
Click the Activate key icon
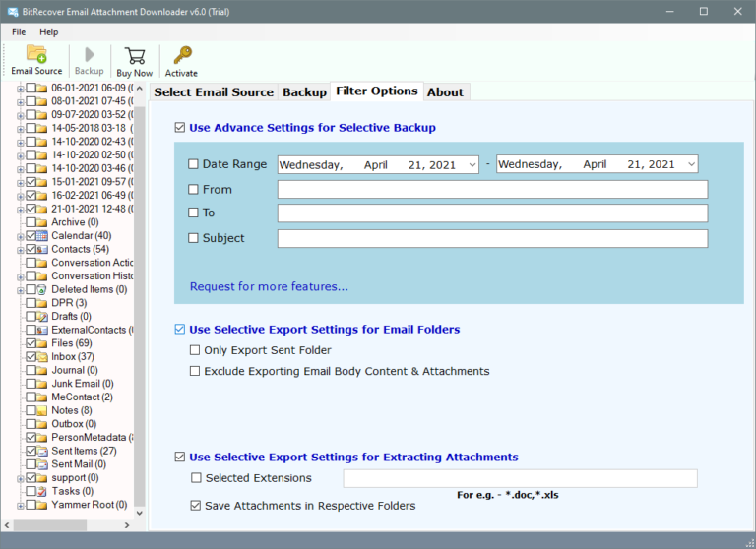182,55
